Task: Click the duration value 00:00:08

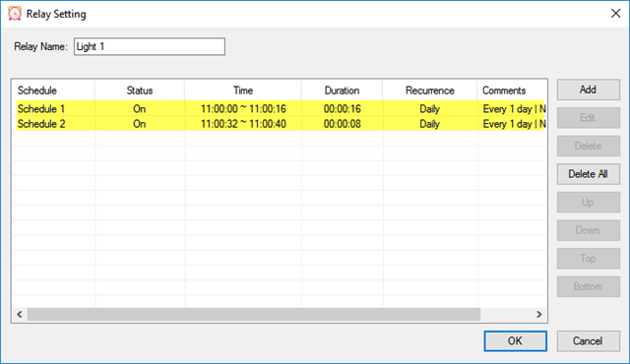Action: point(343,124)
